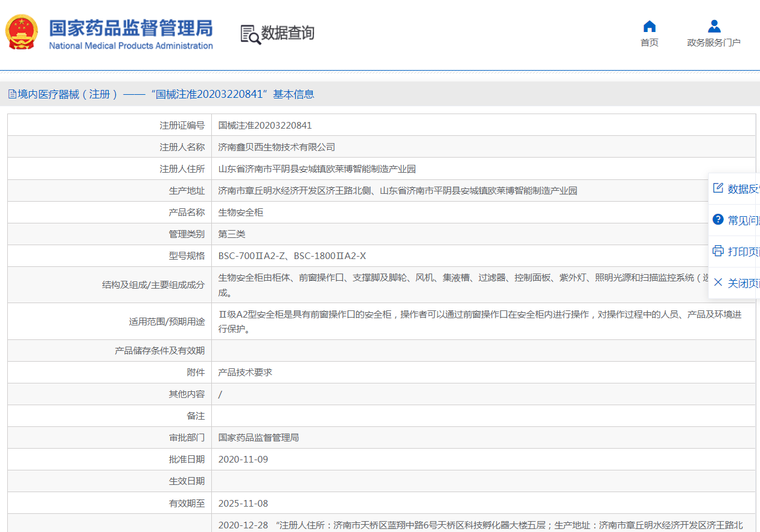Viewport: 760px width, 532px height.
Task: Click the 管理类别 label cell
Action: 109,234
